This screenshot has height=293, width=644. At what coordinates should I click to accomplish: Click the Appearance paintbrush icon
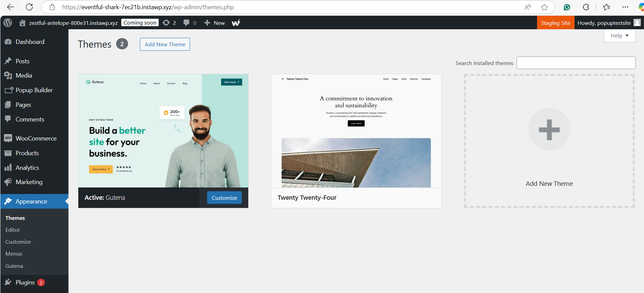pos(8,201)
